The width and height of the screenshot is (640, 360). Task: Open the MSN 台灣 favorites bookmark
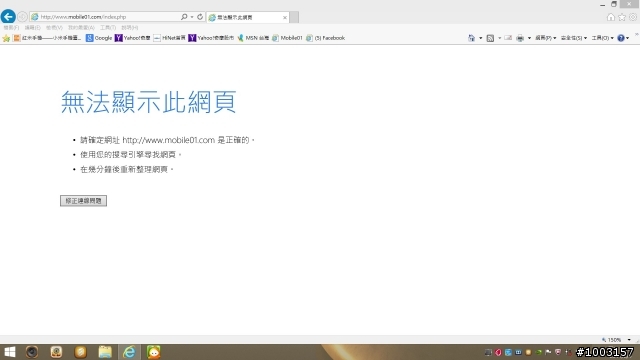click(x=253, y=38)
